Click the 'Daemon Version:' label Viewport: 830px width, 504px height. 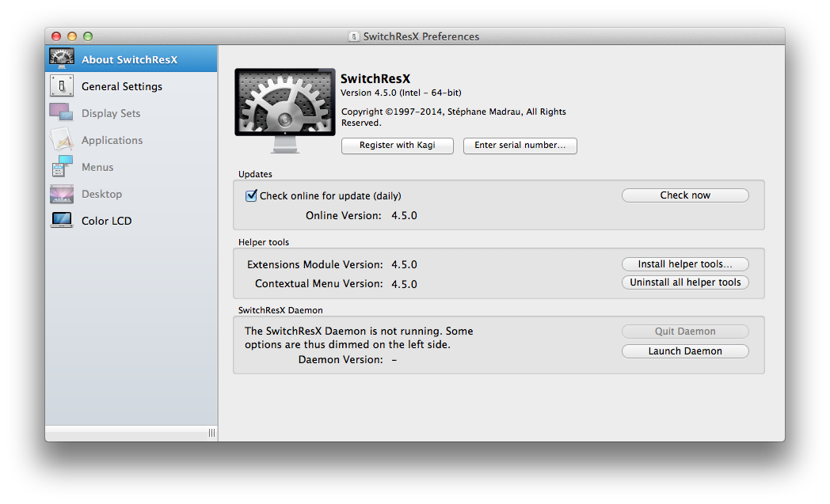coord(341,360)
